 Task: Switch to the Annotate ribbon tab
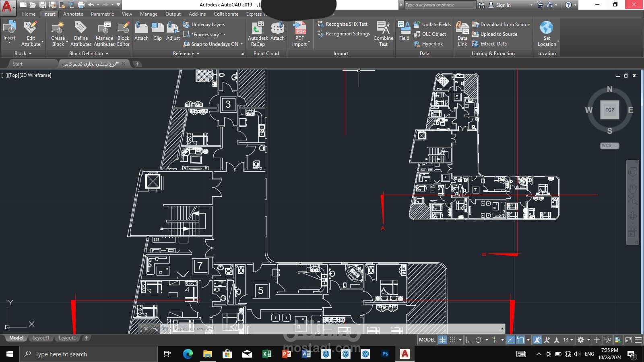73,14
